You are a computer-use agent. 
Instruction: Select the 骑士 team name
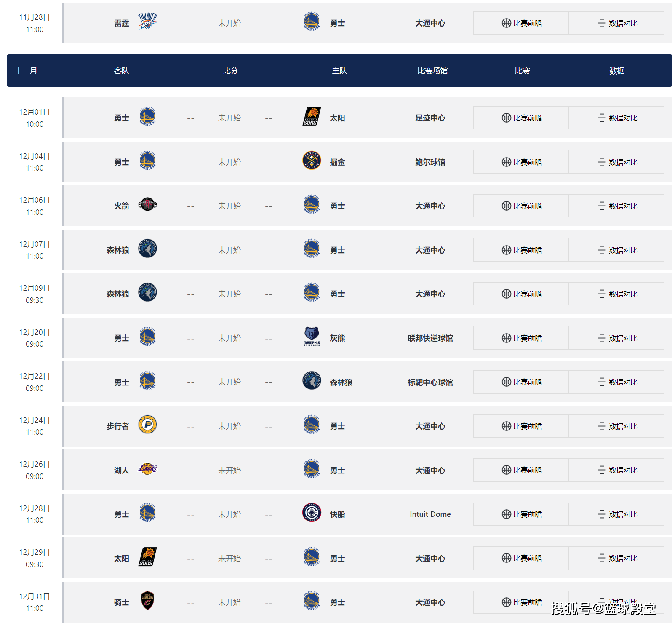tap(122, 602)
